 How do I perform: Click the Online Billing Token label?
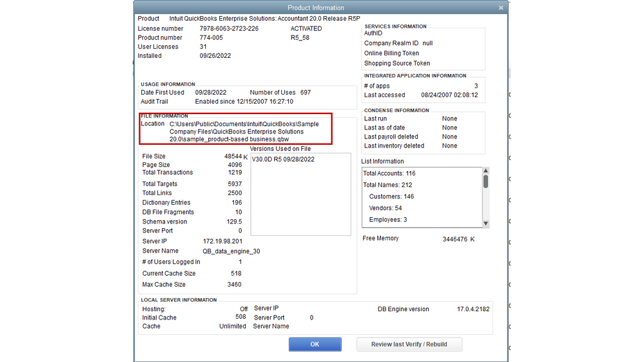[391, 53]
